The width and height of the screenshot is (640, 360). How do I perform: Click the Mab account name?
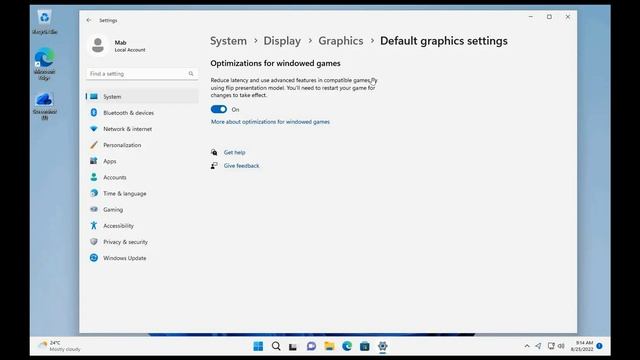120,42
